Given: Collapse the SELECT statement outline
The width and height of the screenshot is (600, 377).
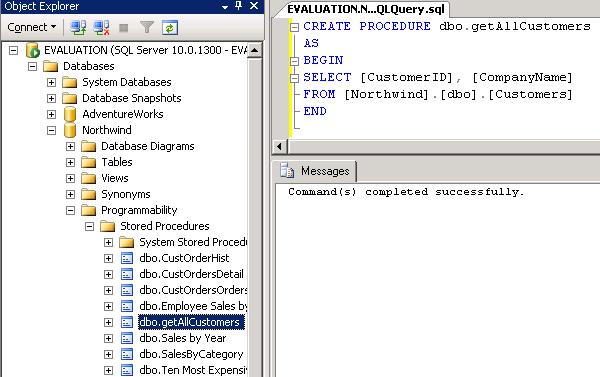Looking at the screenshot, I should click(x=294, y=78).
